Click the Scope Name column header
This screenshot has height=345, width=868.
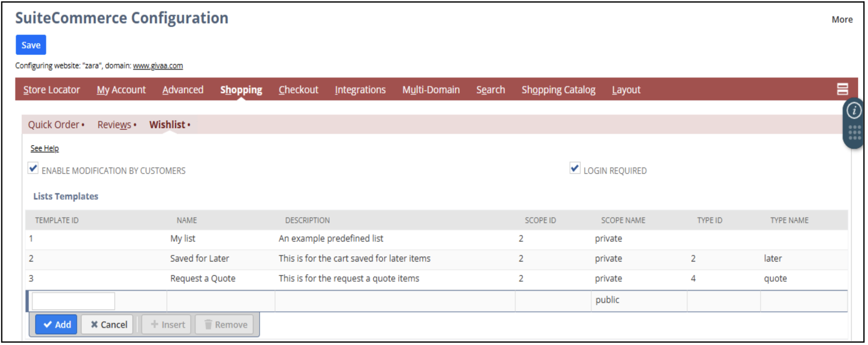point(623,221)
